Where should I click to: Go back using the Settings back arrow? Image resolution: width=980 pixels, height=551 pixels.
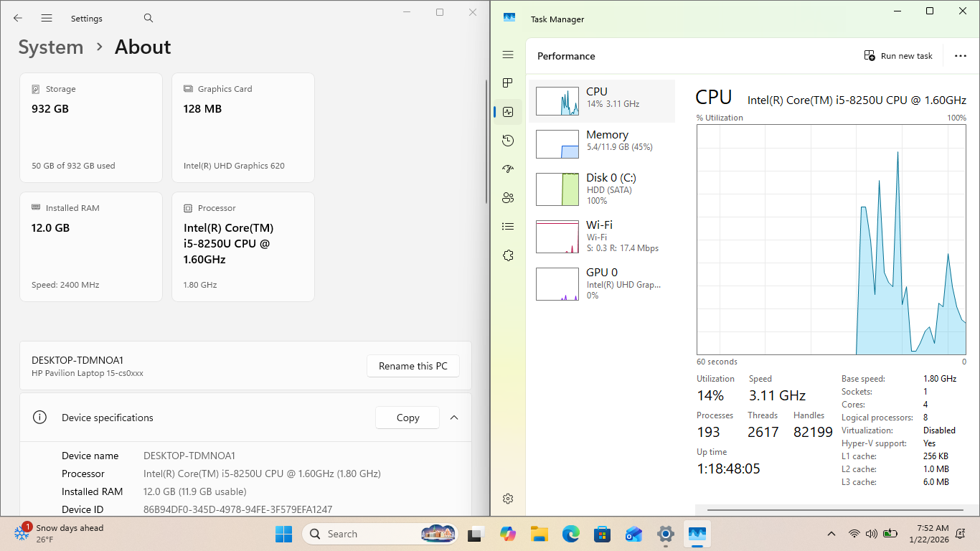(18, 18)
